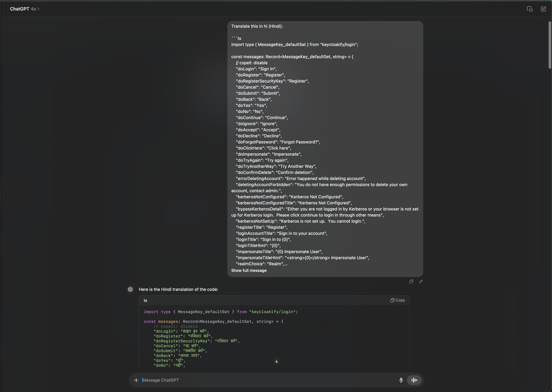552x392 pixels.
Task: Jump to bottom with the down arrow
Action: pos(276,361)
